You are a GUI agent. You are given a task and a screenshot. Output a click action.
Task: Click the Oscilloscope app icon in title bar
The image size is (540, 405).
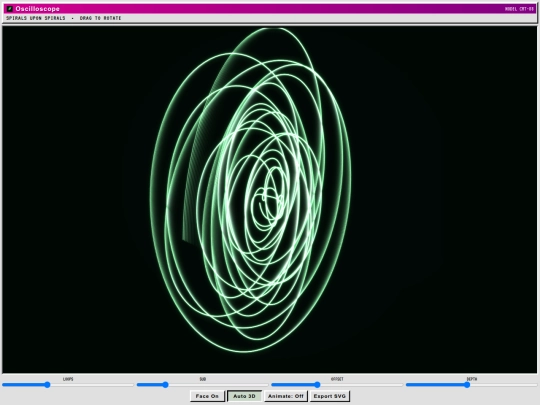(10, 9)
